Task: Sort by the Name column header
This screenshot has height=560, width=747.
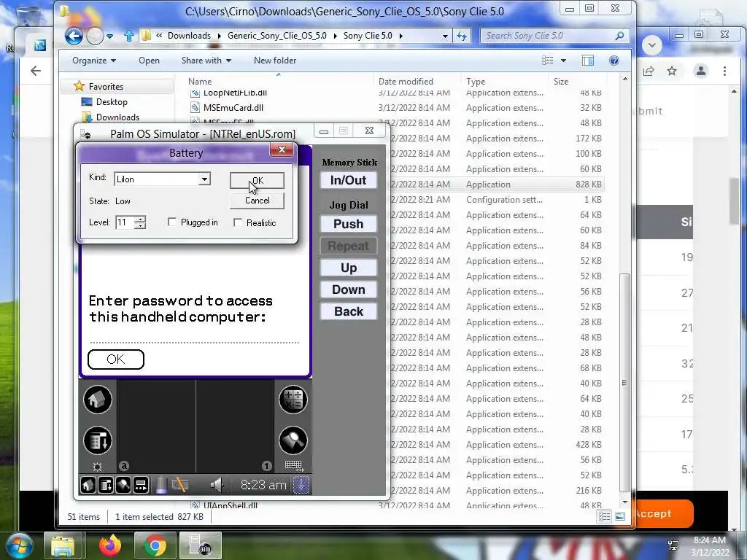Action: (200, 82)
